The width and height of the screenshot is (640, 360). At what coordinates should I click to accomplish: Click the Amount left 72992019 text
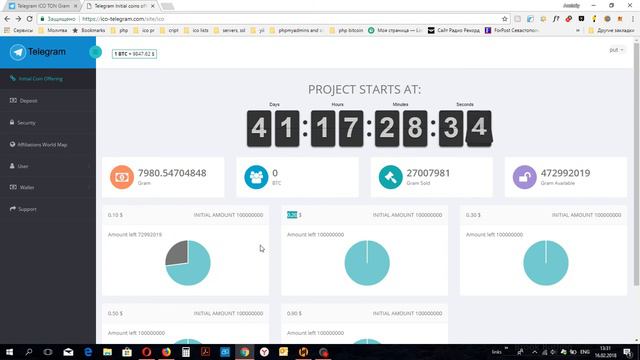pos(135,235)
